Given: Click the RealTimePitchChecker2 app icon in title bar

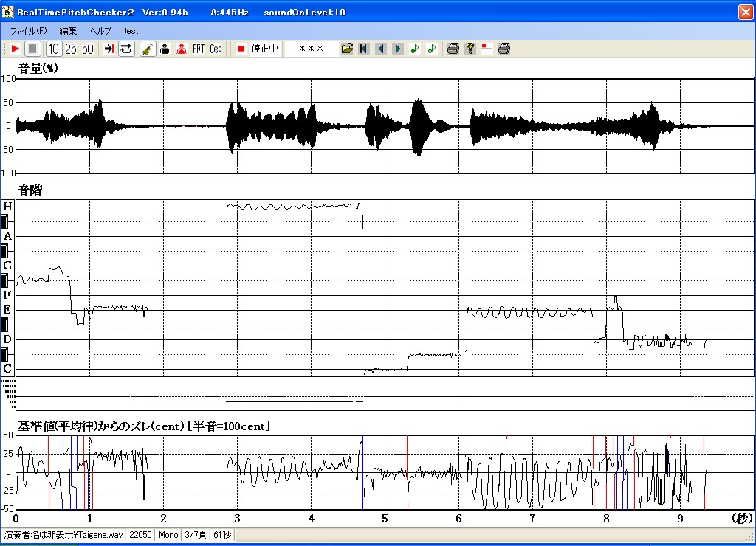Looking at the screenshot, I should pyautogui.click(x=7, y=12).
